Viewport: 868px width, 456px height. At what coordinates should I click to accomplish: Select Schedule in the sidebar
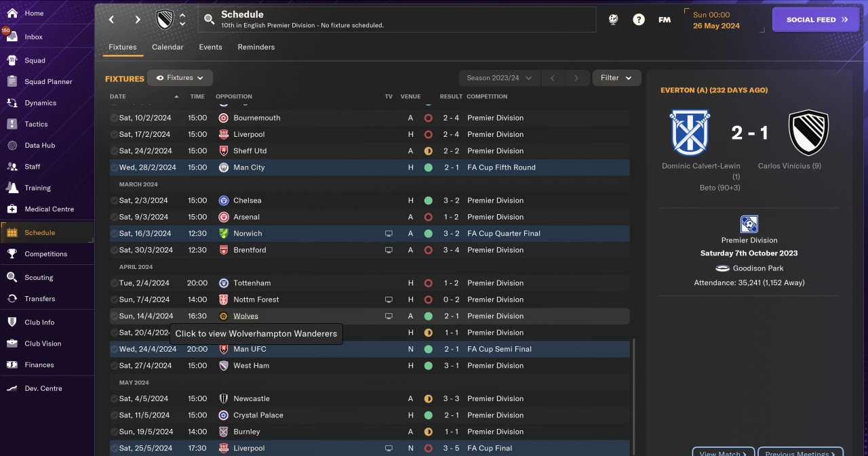coord(47,232)
